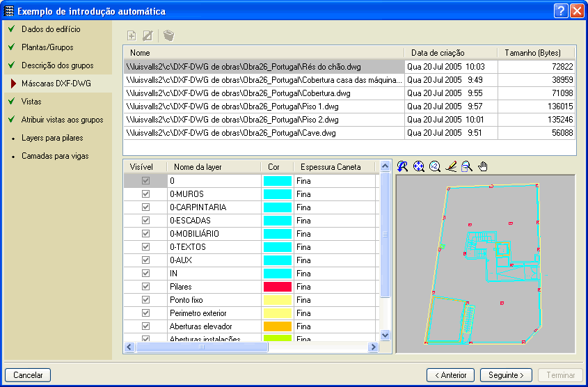This screenshot has width=588, height=387.
Task: Click the Perimetro exterior layer name
Action: (214, 313)
